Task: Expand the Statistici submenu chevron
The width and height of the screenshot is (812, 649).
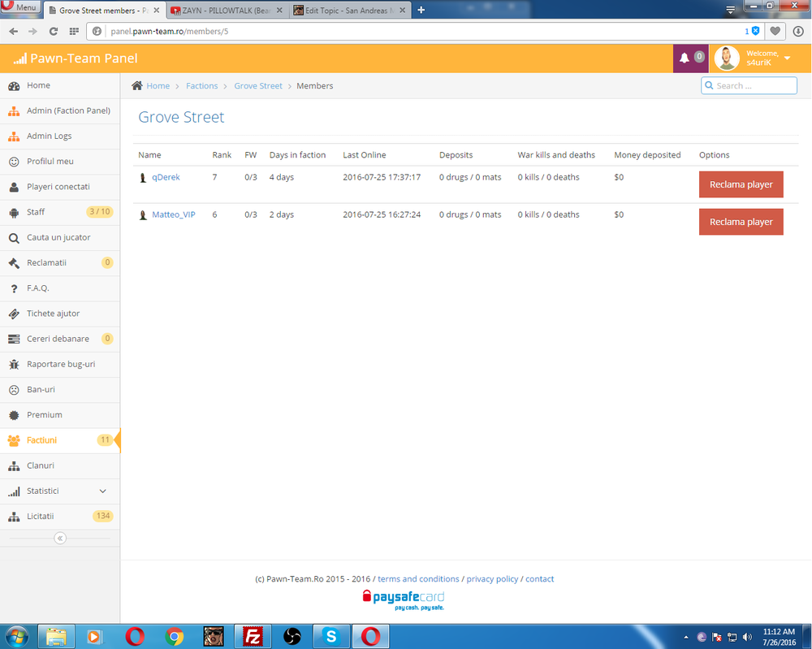Action: [x=102, y=491]
